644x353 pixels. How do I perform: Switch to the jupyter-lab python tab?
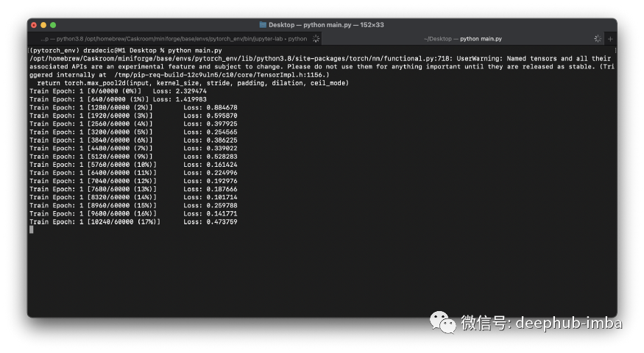pos(174,39)
